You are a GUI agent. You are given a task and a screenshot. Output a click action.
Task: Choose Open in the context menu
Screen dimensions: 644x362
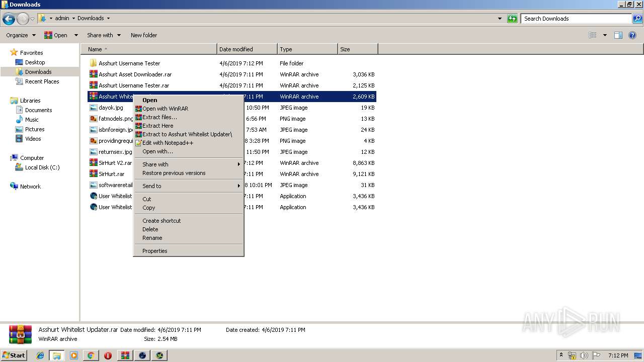click(x=189, y=100)
